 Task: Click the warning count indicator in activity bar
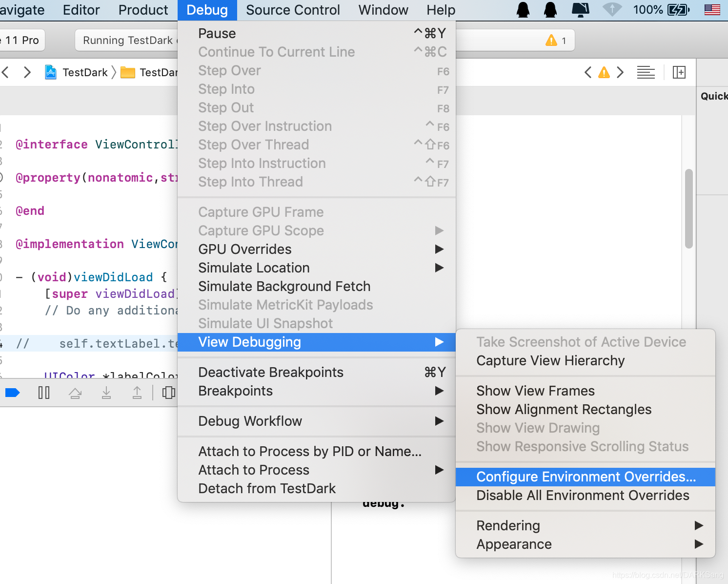(556, 41)
